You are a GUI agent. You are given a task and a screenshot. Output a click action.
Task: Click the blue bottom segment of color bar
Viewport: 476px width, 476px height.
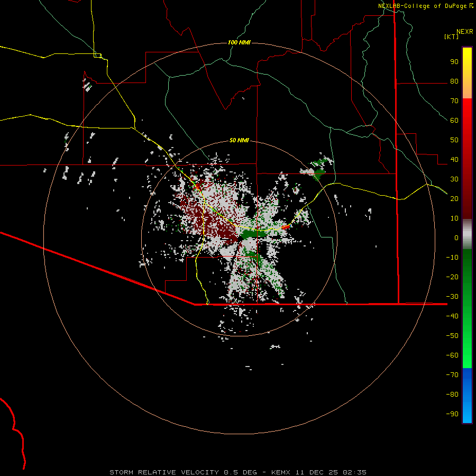tap(467, 396)
